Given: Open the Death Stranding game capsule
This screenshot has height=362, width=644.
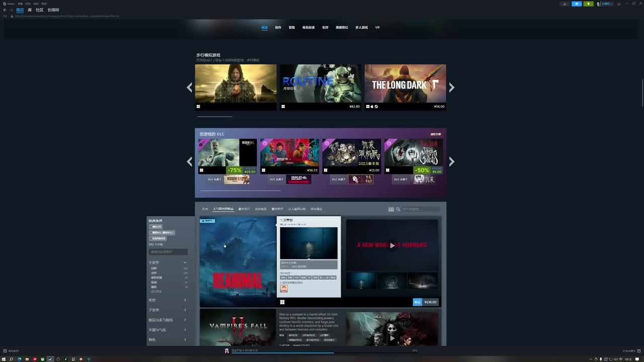Looking at the screenshot, I should tap(236, 87).
